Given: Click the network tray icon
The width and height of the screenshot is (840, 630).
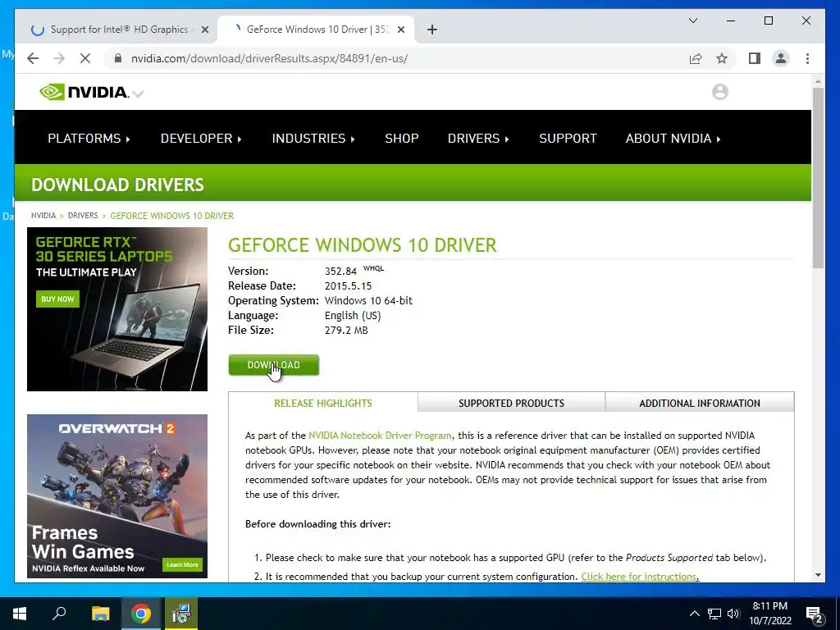Looking at the screenshot, I should [714, 614].
